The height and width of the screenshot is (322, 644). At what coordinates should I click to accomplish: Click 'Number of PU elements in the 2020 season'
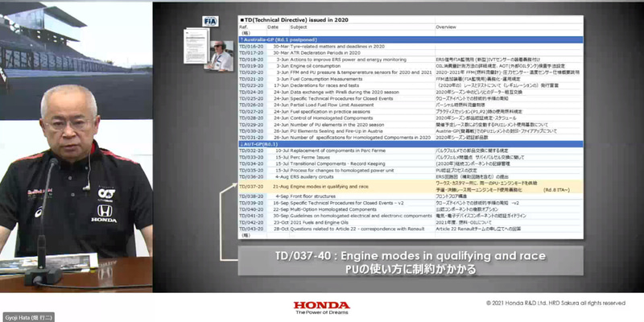pos(336,125)
